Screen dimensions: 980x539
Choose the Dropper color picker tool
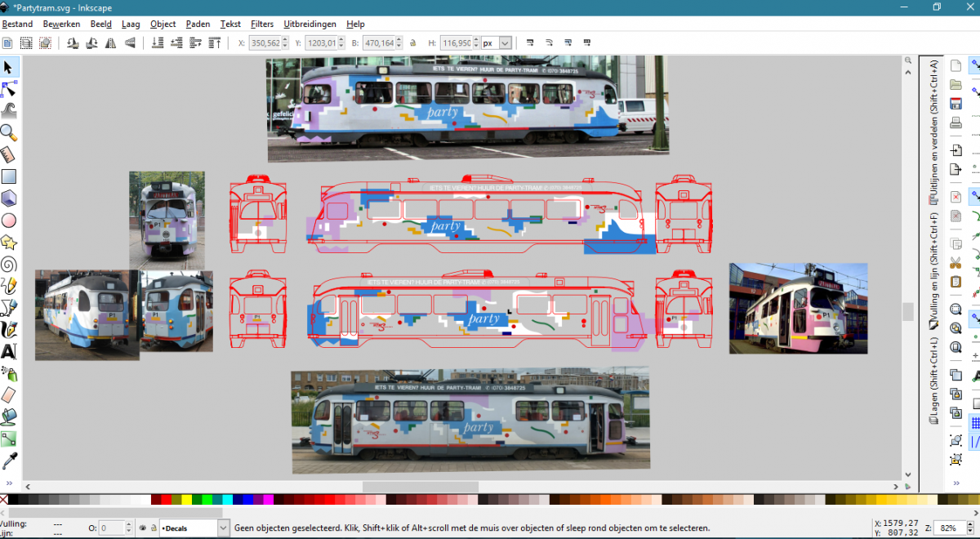pyautogui.click(x=9, y=462)
